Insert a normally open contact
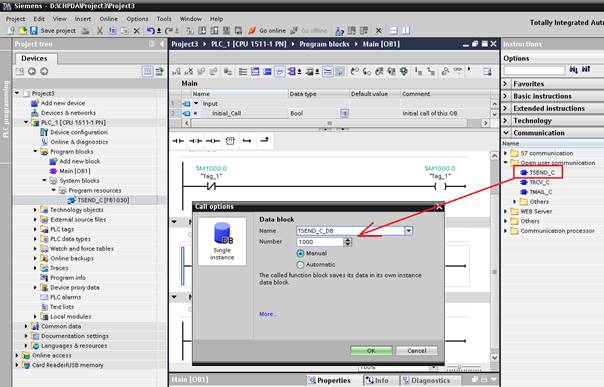This screenshot has width=604, height=387. click(x=178, y=141)
